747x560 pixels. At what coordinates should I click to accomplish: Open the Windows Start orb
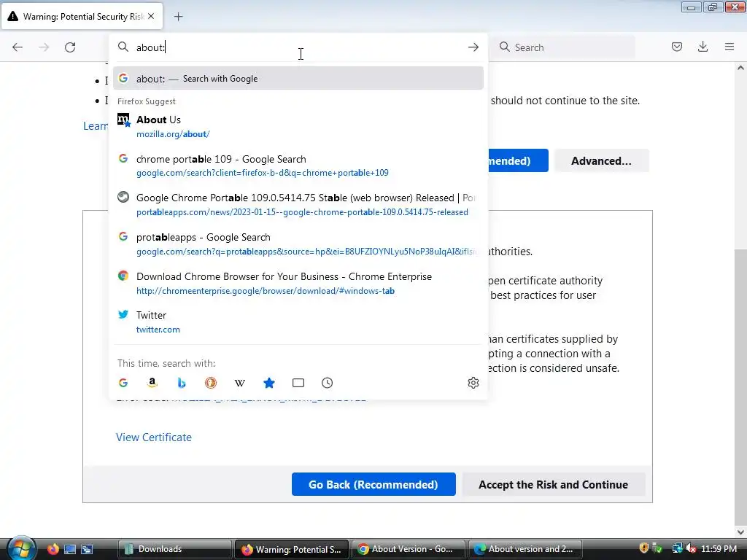(21, 548)
